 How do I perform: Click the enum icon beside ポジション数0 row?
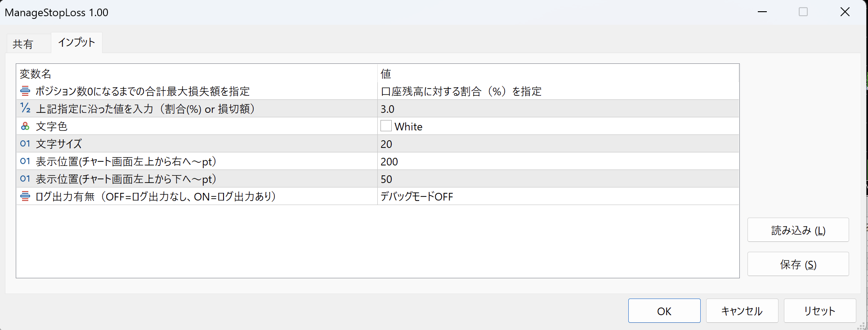click(x=25, y=91)
